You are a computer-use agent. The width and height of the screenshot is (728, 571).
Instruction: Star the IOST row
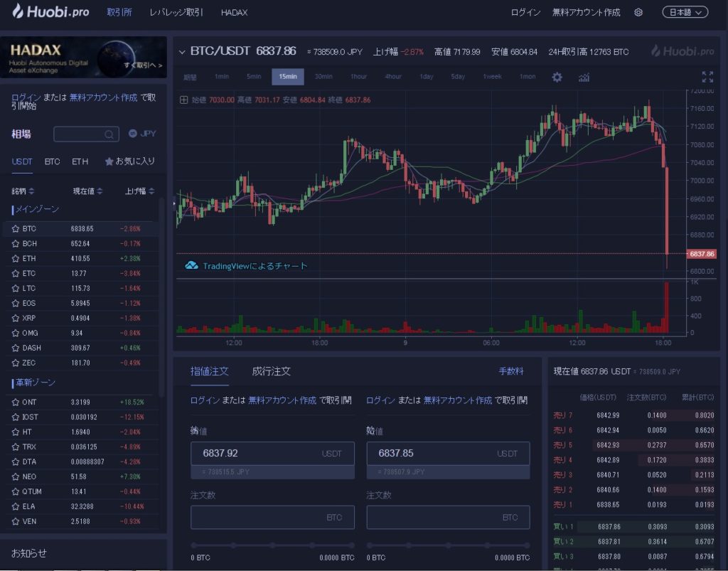tap(16, 417)
